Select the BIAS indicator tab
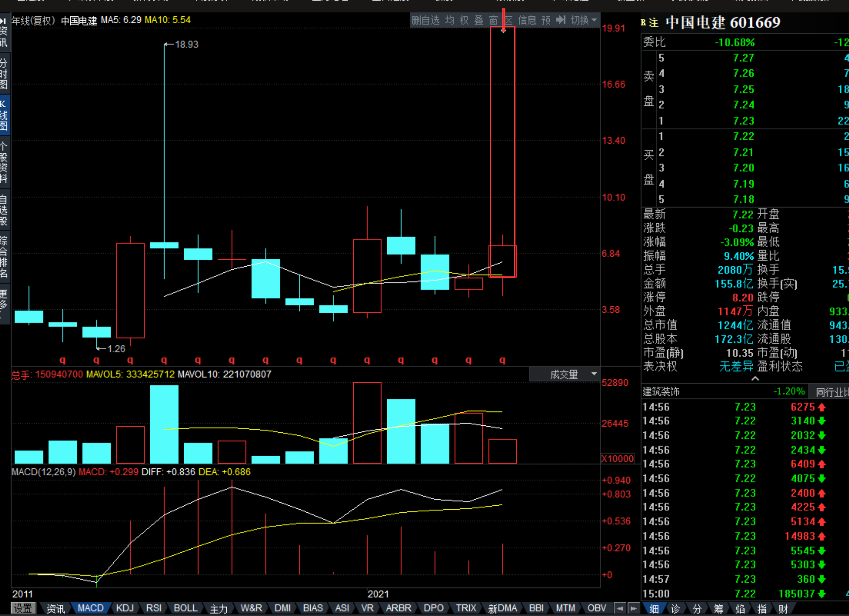Screen dimensions: 849x616 pos(313,608)
